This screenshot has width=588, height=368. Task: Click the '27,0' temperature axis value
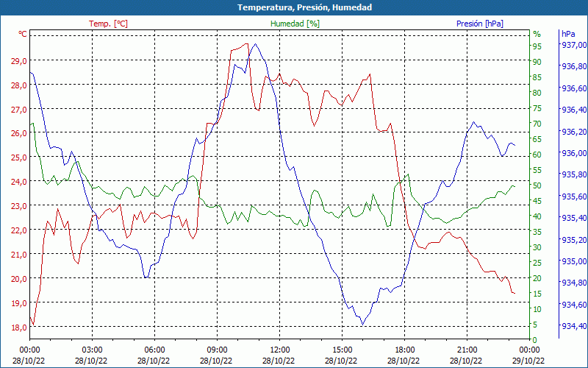(x=19, y=110)
